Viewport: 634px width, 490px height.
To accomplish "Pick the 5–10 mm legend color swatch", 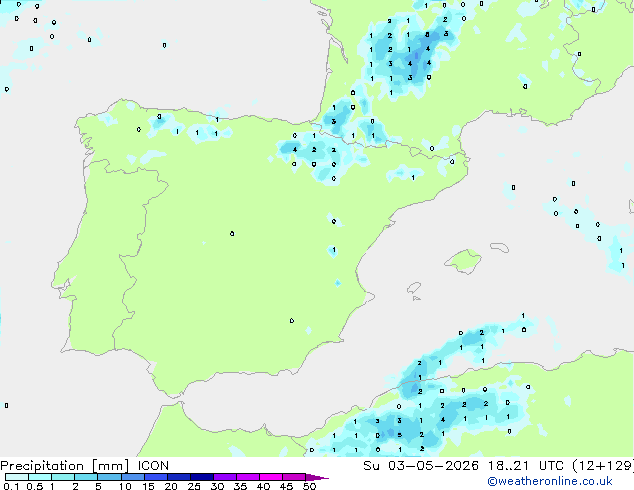I will click(109, 477).
